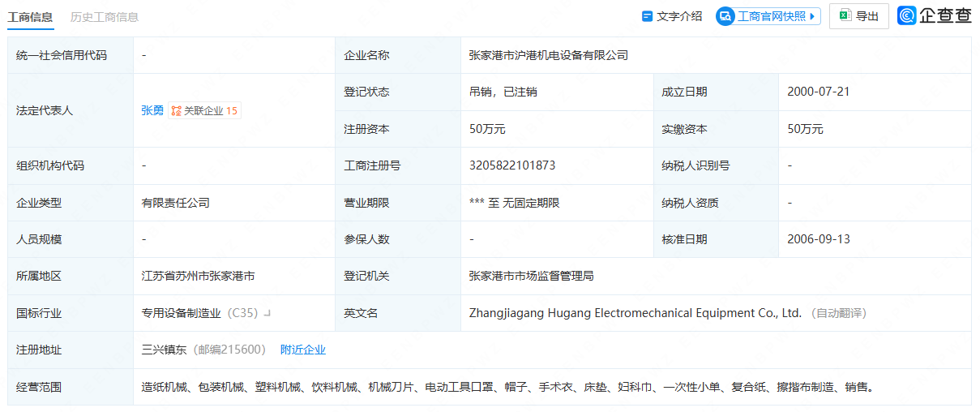Viewport: 980px width, 412px height.
Task: Click the green Excel icon beside 导出
Action: tap(845, 16)
